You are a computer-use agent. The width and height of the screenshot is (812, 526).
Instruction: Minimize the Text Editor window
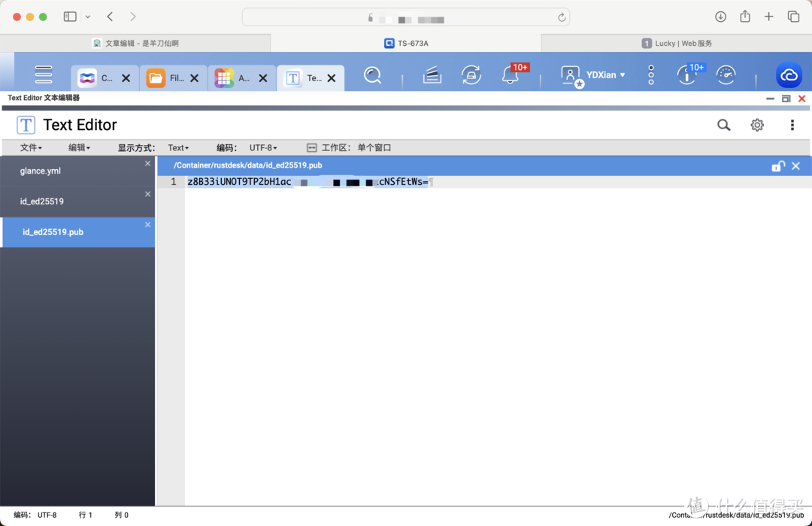point(770,98)
